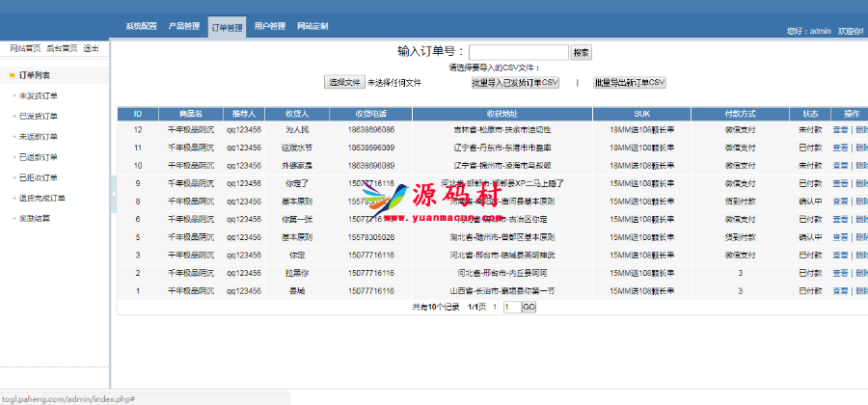This screenshot has width=868, height=405.
Task: Select the 网站定制 tab
Action: tap(312, 26)
